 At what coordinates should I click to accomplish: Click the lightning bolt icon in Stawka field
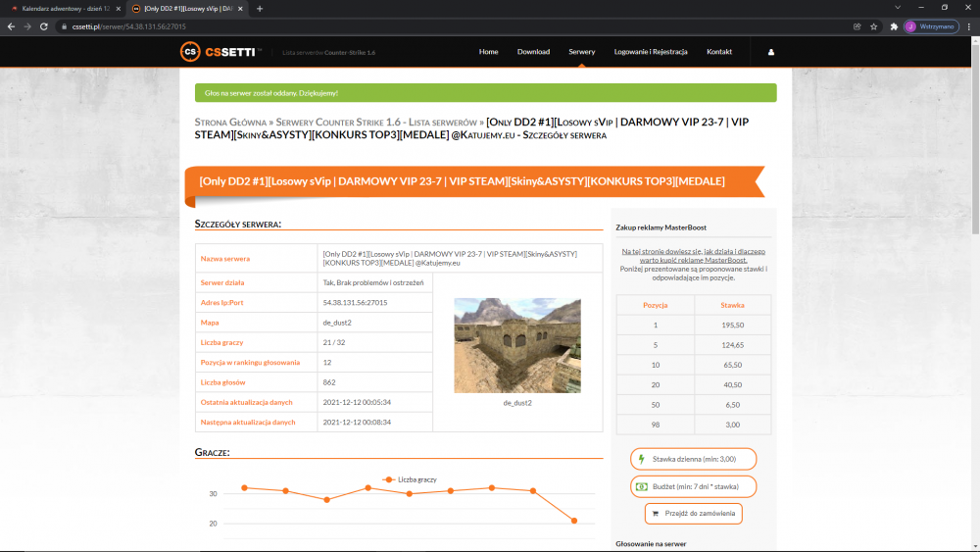[x=641, y=459]
